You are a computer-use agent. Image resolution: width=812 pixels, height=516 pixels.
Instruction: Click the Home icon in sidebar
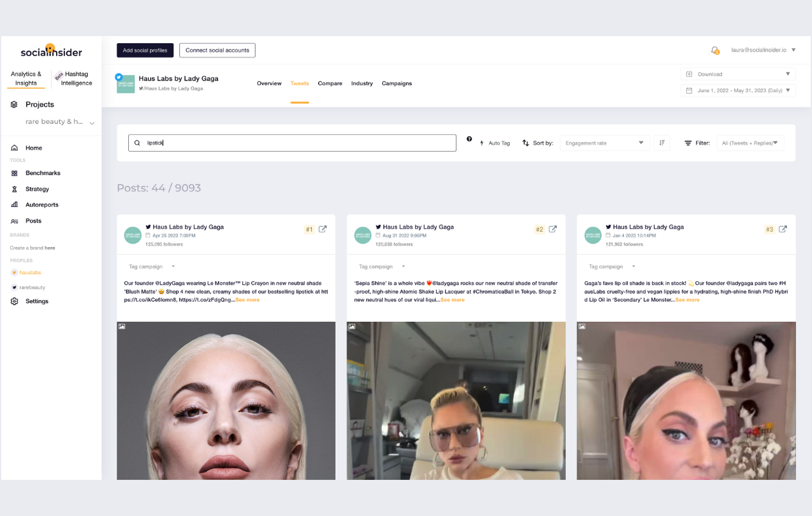[x=14, y=148]
